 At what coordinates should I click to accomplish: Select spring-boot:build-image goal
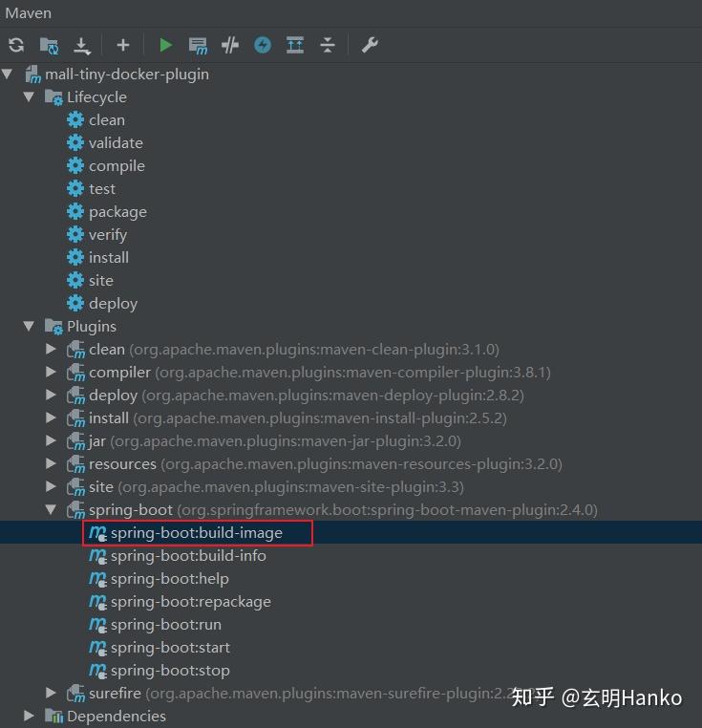(x=197, y=533)
